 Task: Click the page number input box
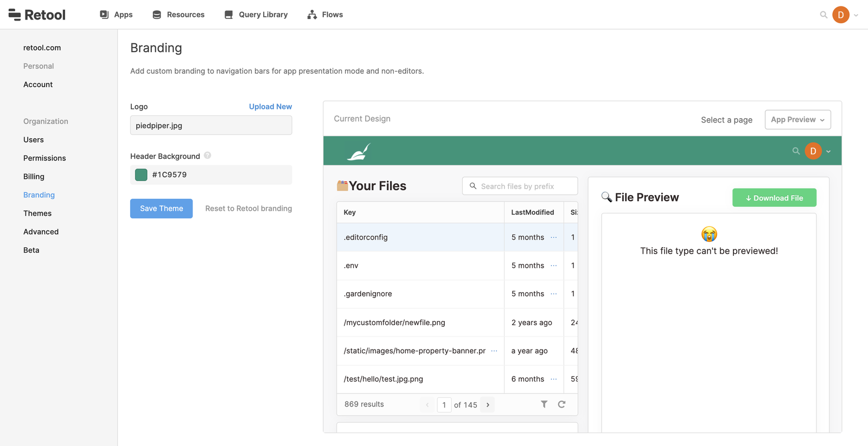pyautogui.click(x=444, y=405)
